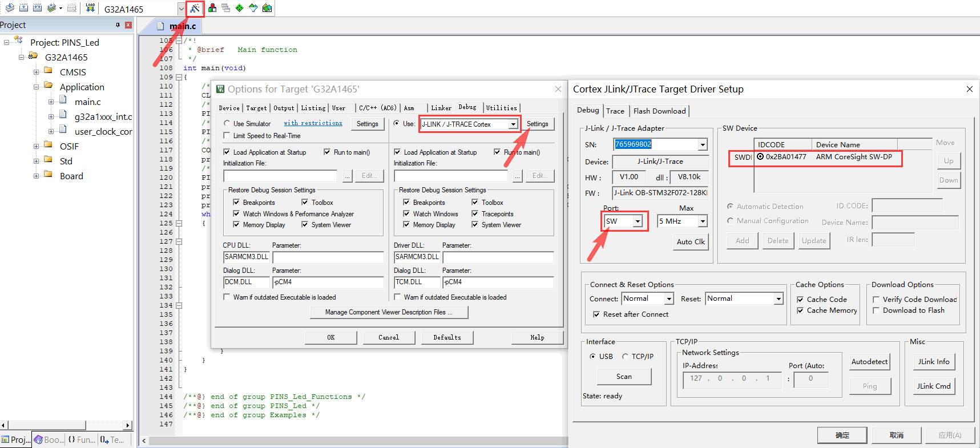
Task: Click the 'with restrictions' link
Action: coord(313,123)
